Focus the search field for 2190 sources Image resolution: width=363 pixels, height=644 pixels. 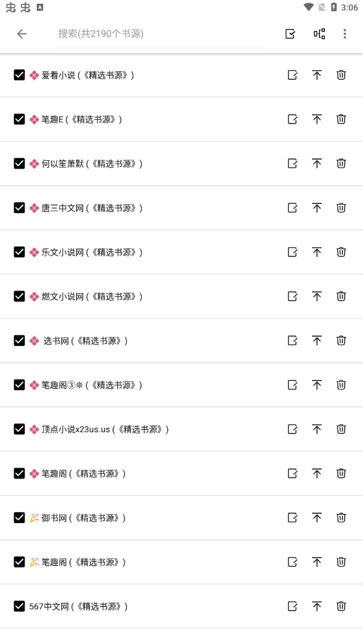pos(159,33)
